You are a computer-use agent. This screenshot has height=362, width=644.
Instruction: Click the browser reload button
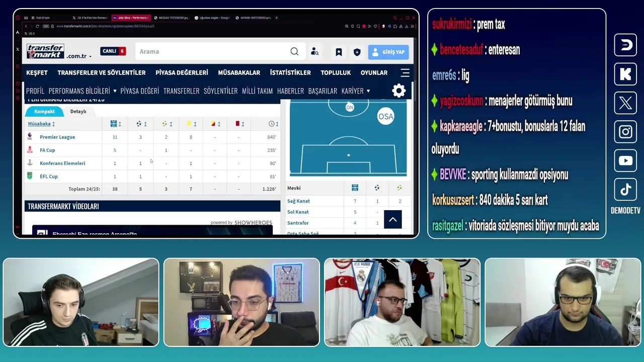pyautogui.click(x=37, y=26)
